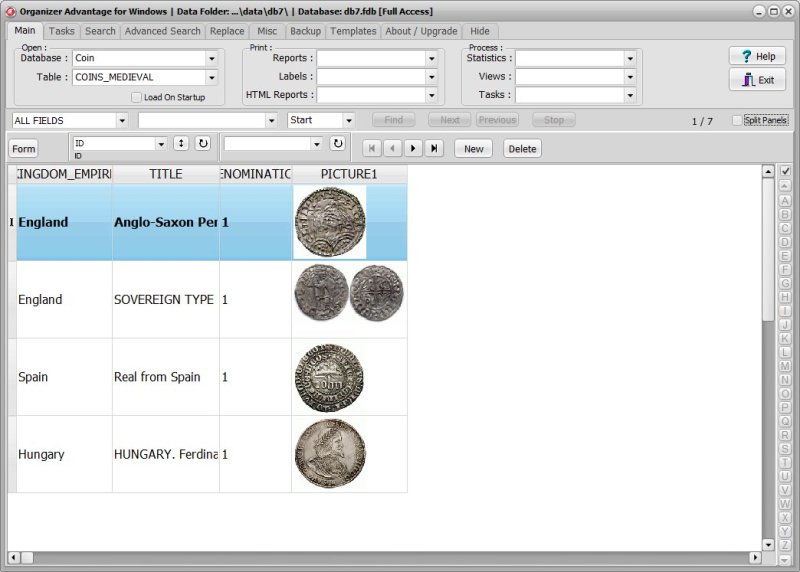Click letter C in alphabet index

click(x=785, y=228)
